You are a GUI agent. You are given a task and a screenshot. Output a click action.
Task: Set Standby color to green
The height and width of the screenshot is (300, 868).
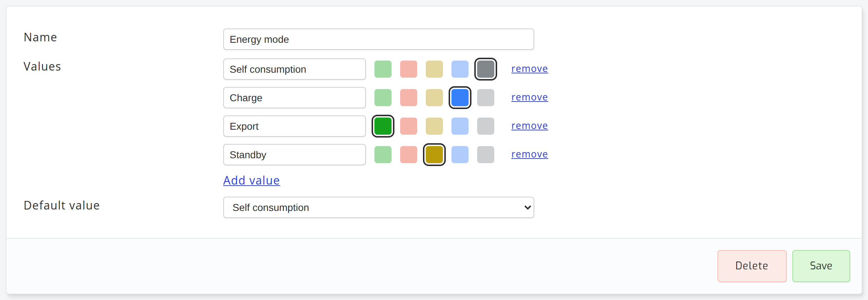click(383, 155)
